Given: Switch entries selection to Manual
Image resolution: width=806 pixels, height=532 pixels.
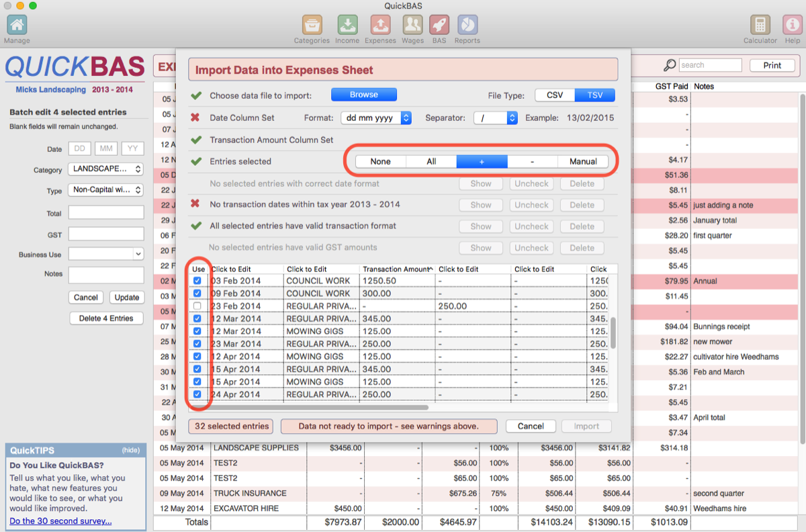Looking at the screenshot, I should pos(583,161).
